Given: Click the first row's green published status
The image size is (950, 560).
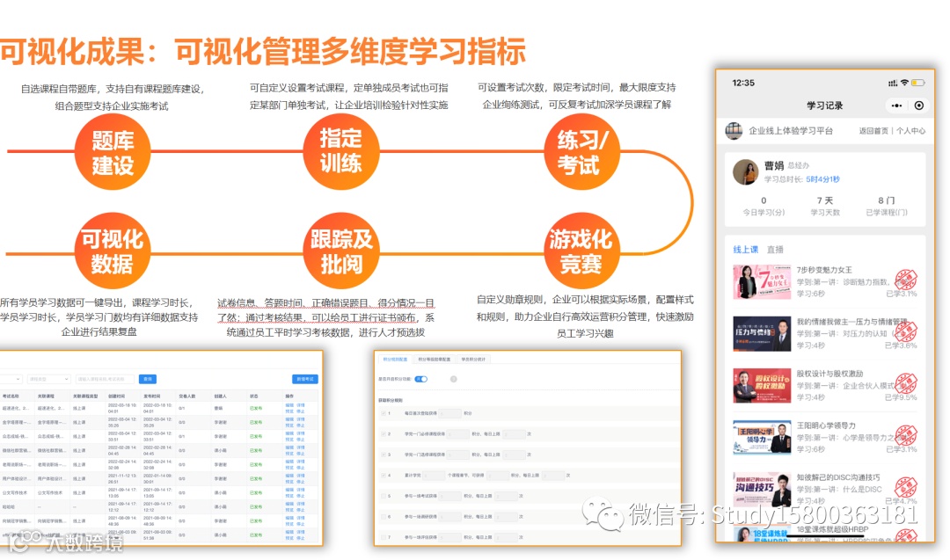Looking at the screenshot, I should point(256,408).
